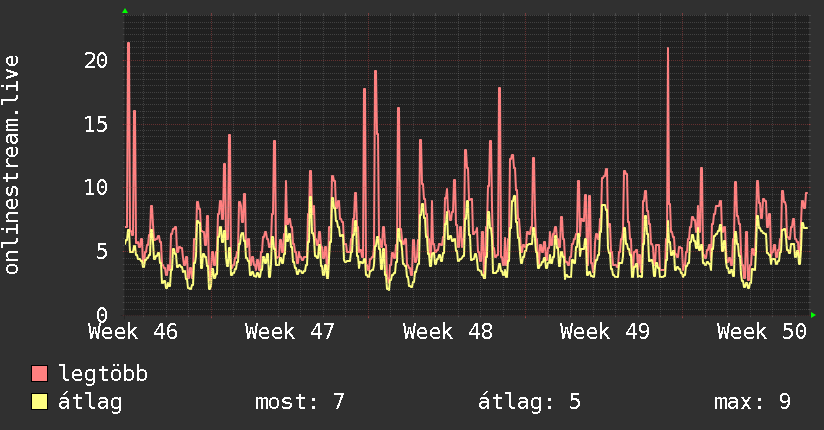Image resolution: width=824 pixels, height=430 pixels.
Task: Click the 'átlag: 5' average value
Action: pyautogui.click(x=529, y=402)
